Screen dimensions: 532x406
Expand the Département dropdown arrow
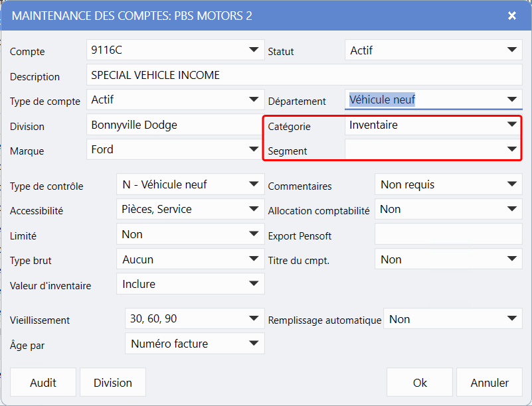(x=511, y=100)
